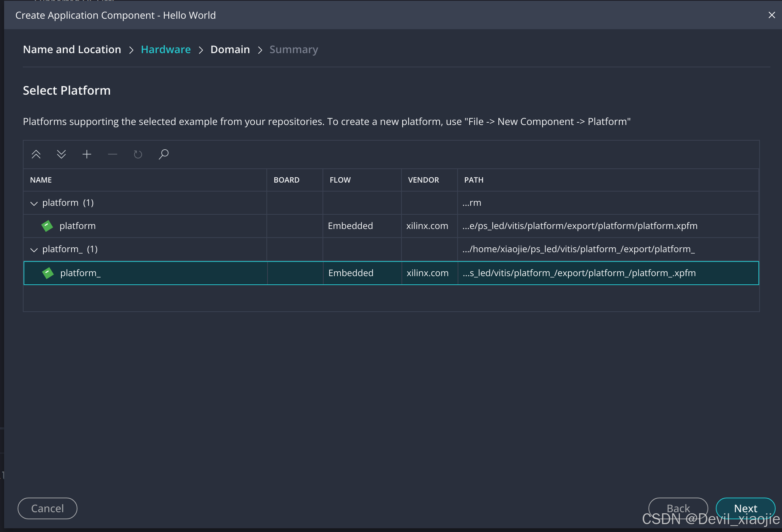Click green icon beside first platform entry
This screenshot has height=532, width=782.
47,226
